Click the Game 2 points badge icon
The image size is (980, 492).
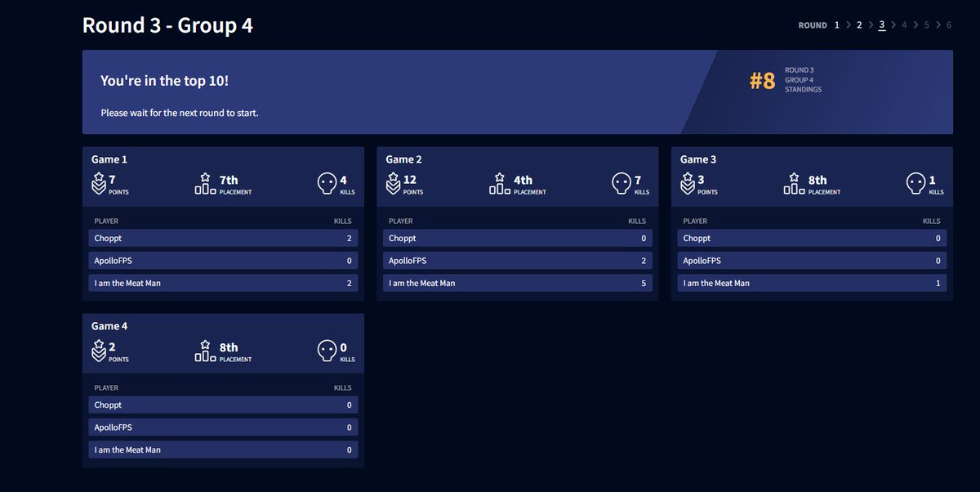click(394, 184)
